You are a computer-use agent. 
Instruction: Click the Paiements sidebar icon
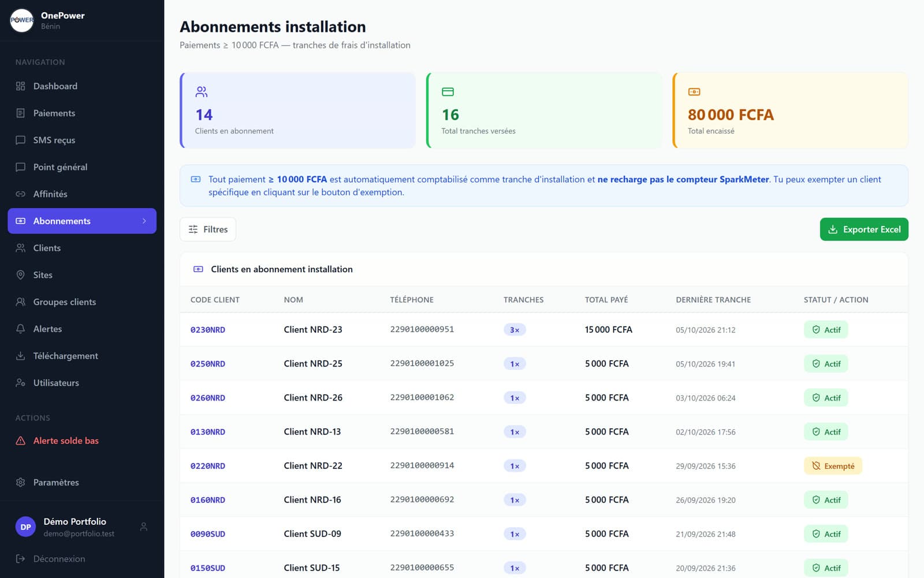coord(21,113)
